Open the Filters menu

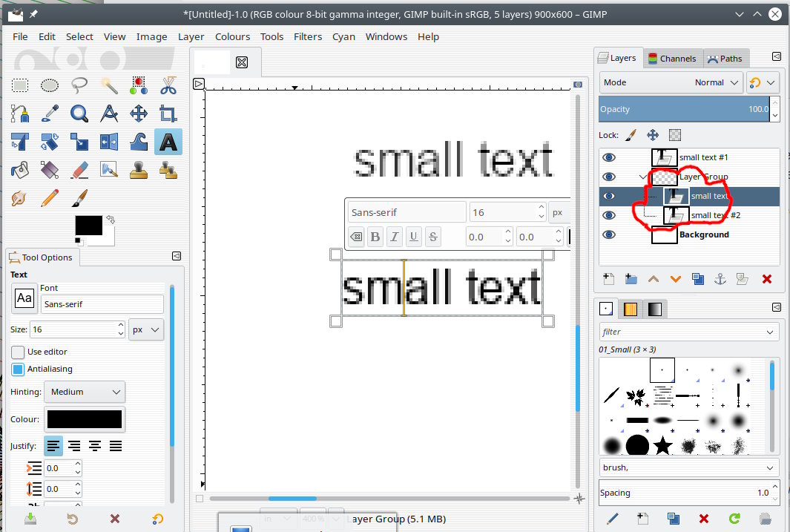[307, 36]
